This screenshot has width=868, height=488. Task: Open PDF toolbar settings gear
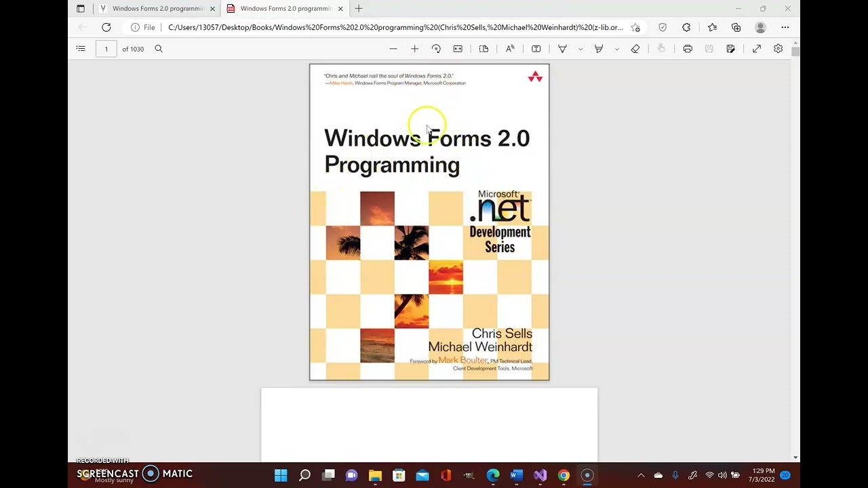tap(778, 49)
